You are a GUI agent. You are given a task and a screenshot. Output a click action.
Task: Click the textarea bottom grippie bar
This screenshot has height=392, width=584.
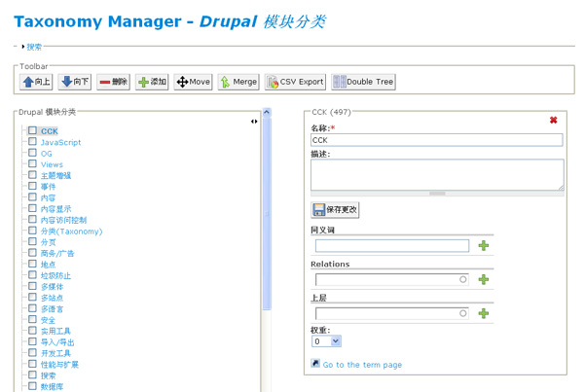pyautogui.click(x=437, y=194)
